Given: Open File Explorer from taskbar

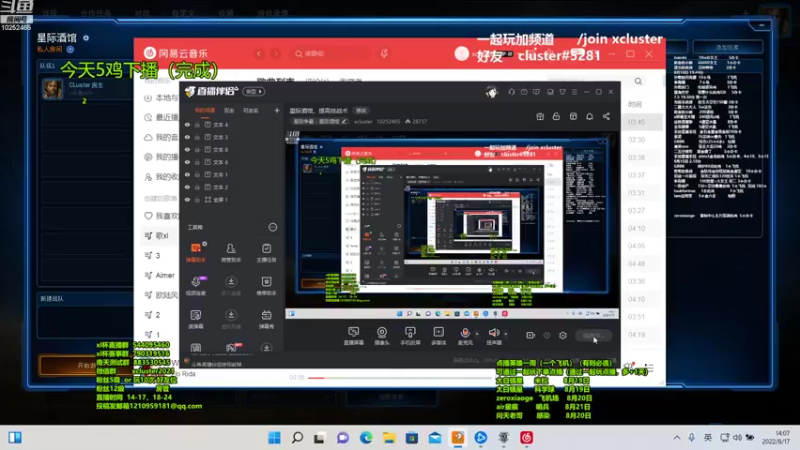Looking at the screenshot, I should click(x=389, y=438).
